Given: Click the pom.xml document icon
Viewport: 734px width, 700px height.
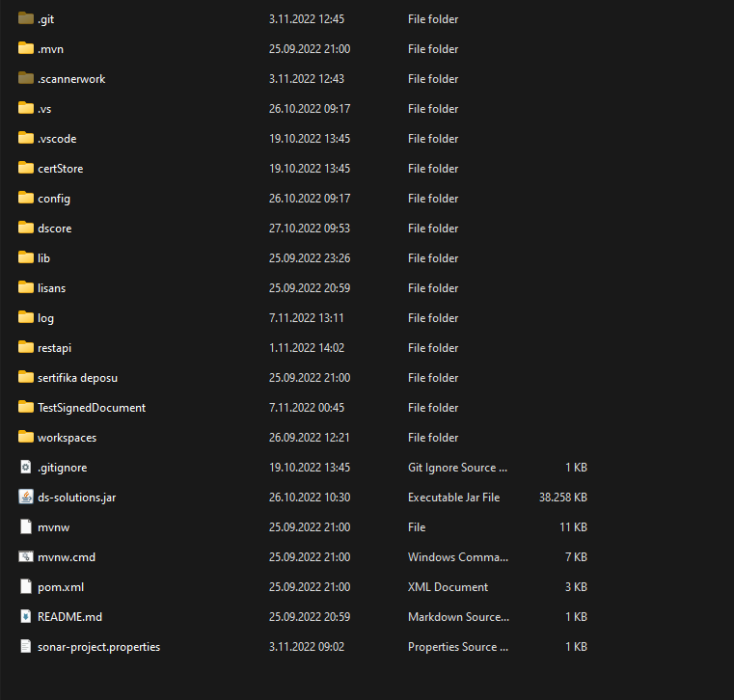Looking at the screenshot, I should pos(26,587).
